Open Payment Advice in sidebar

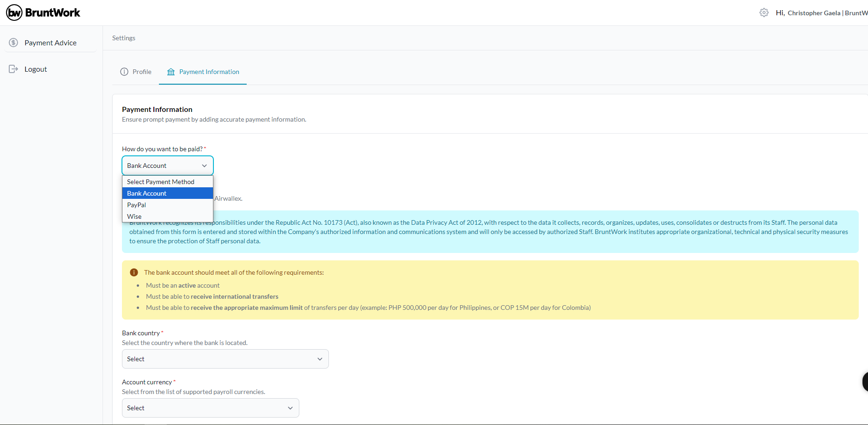point(50,43)
